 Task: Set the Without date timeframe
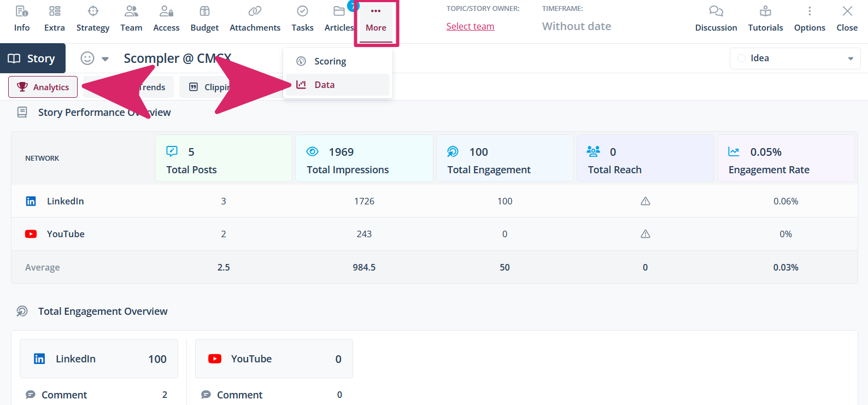576,26
